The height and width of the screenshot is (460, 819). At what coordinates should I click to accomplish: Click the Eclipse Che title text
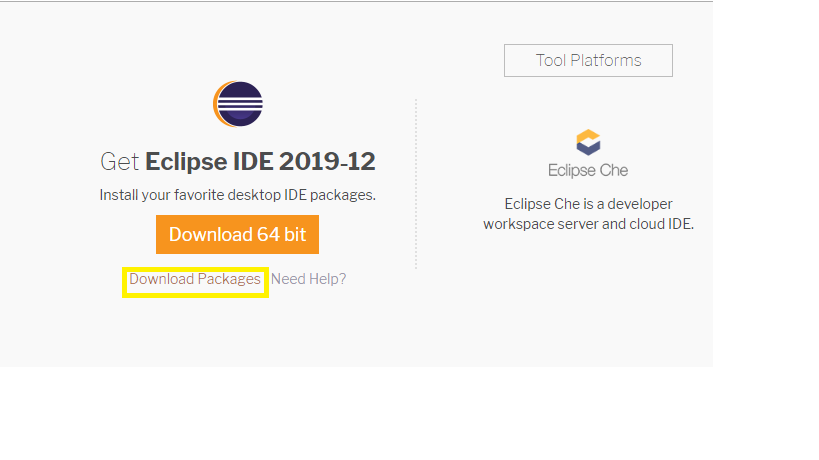588,171
